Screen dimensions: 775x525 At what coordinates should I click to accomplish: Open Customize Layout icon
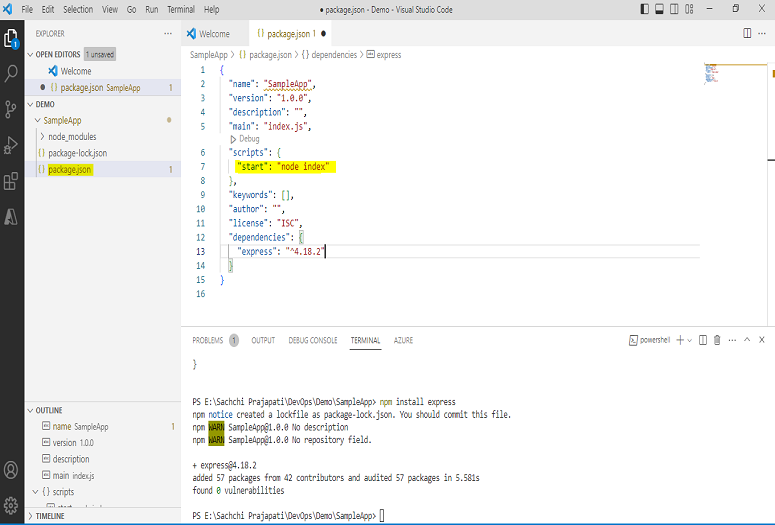(x=689, y=9)
